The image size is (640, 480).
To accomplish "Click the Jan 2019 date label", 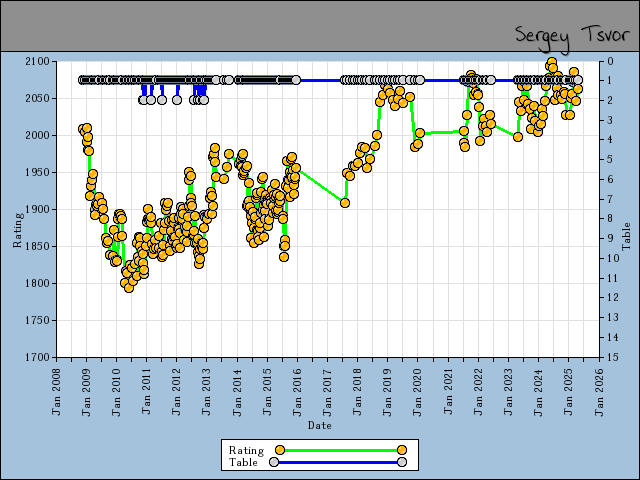I will pyautogui.click(x=388, y=392).
